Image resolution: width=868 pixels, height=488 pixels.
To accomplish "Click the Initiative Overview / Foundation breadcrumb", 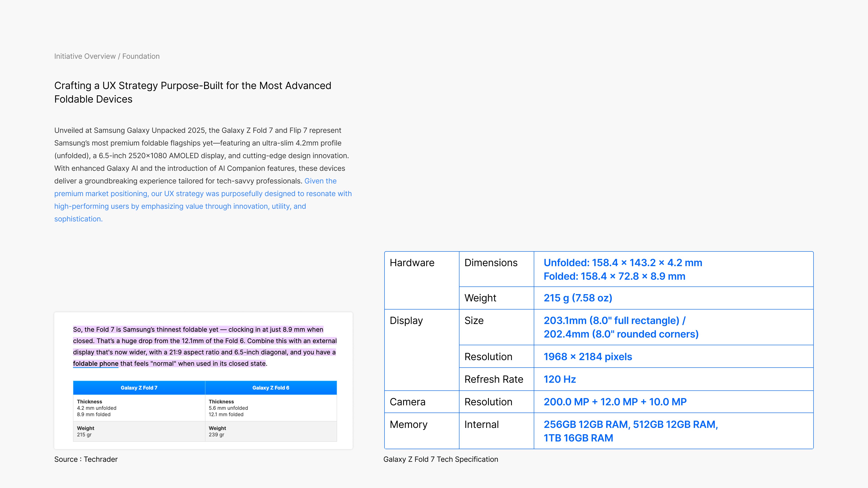I will click(x=107, y=56).
